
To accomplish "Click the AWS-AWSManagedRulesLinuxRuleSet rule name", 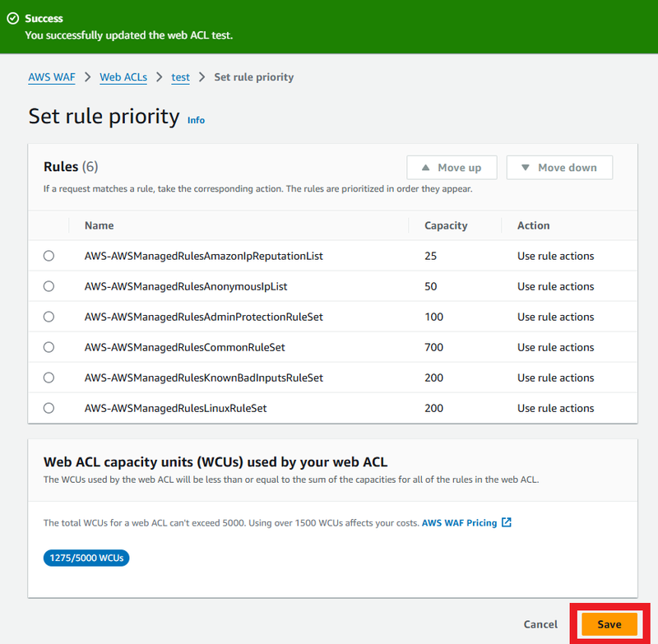I will pyautogui.click(x=175, y=408).
